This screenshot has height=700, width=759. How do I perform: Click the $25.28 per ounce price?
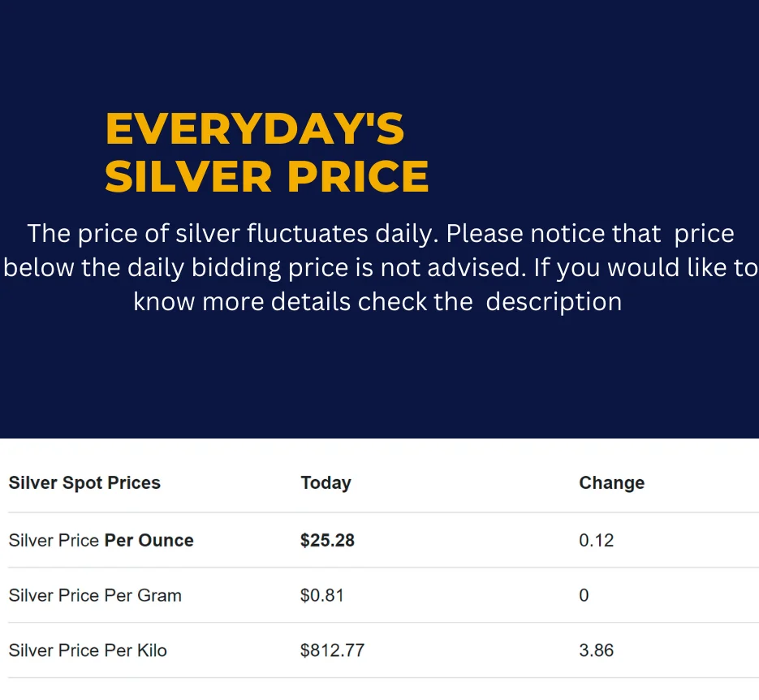[327, 540]
